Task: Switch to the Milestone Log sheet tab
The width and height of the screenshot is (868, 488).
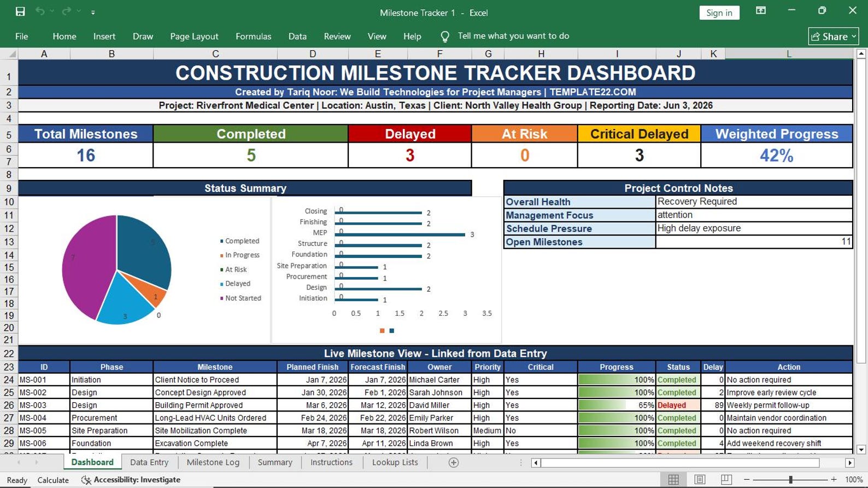Action: [213, 462]
